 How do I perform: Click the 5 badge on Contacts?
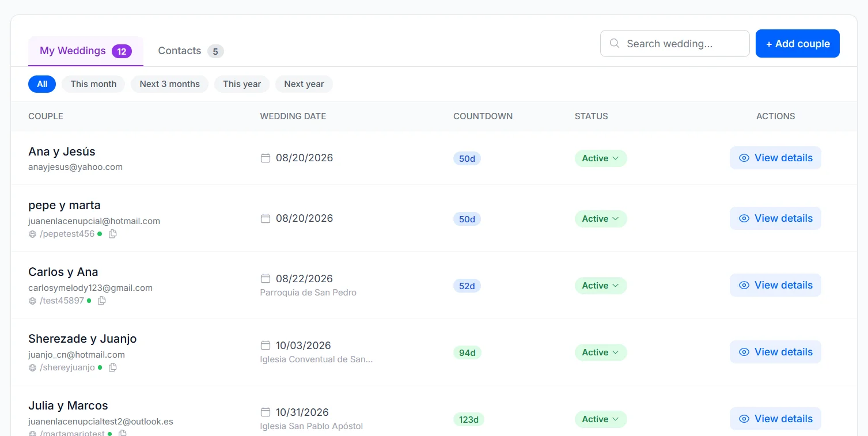(x=215, y=51)
